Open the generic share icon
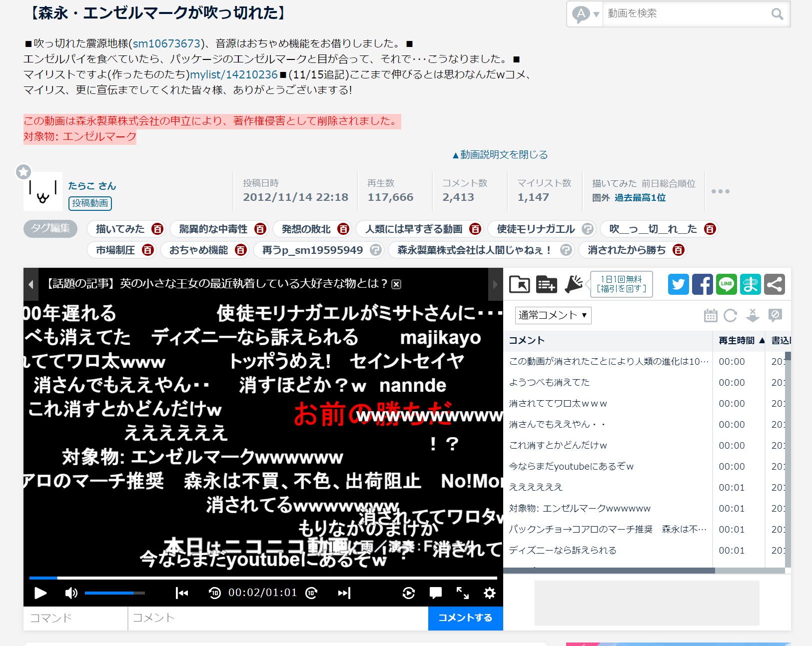The height and width of the screenshot is (646, 812). tap(774, 284)
